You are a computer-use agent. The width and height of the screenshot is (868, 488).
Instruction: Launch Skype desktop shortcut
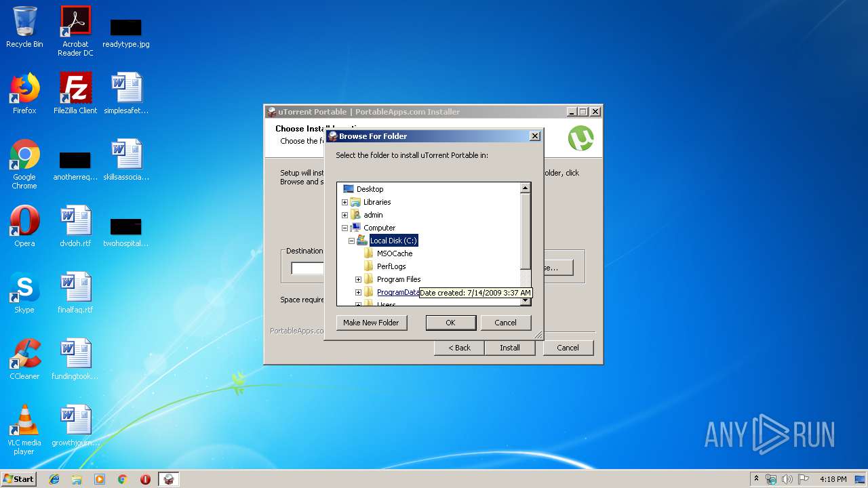pyautogui.click(x=24, y=293)
